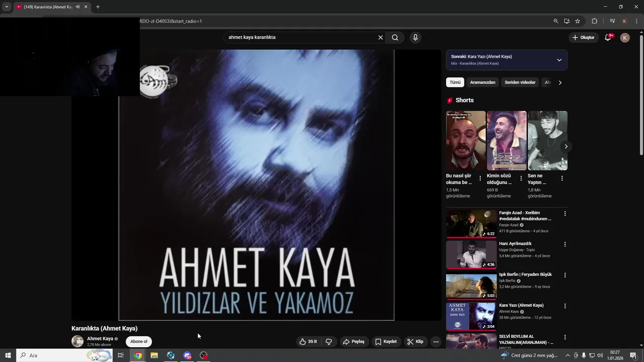Play the Hani Ayrılmazdık thumbnail
Image resolution: width=644 pixels, height=362 pixels.
click(x=471, y=254)
